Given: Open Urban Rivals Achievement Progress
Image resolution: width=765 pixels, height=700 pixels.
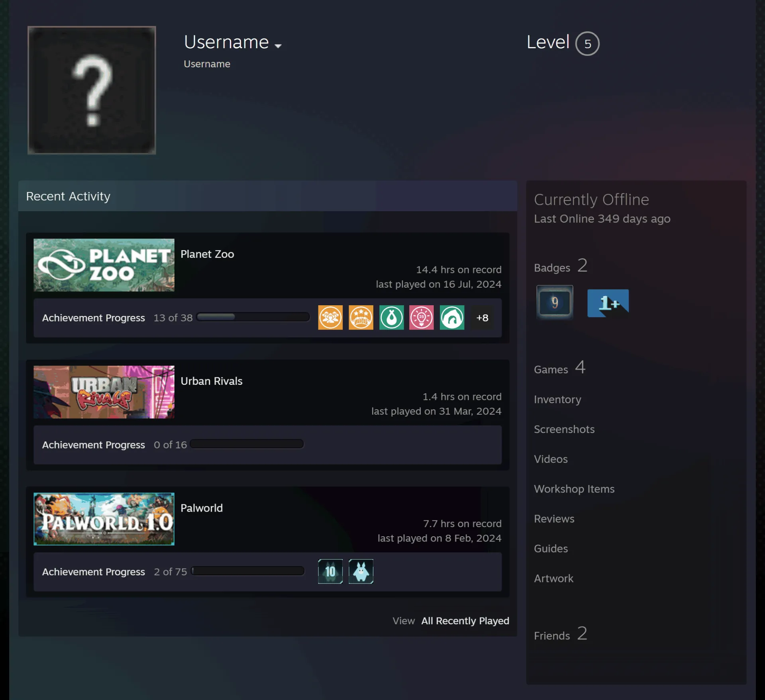Looking at the screenshot, I should (94, 445).
